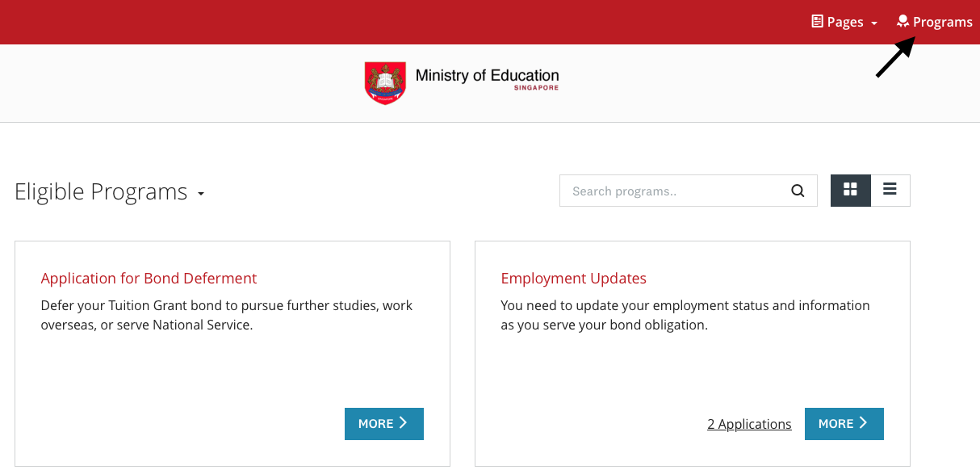Click the Ministry of Education crest logo
The height and width of the screenshot is (470, 980).
(x=385, y=82)
